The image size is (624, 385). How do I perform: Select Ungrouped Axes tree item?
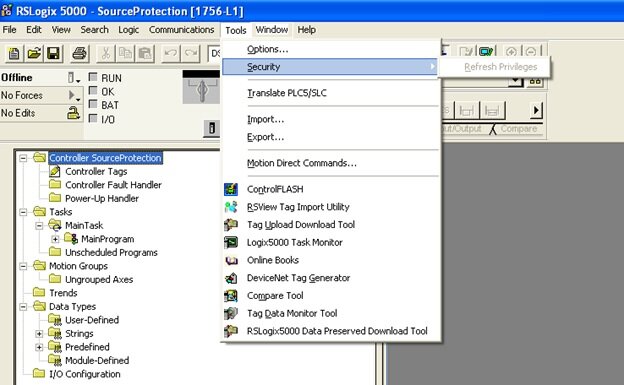coord(99,279)
